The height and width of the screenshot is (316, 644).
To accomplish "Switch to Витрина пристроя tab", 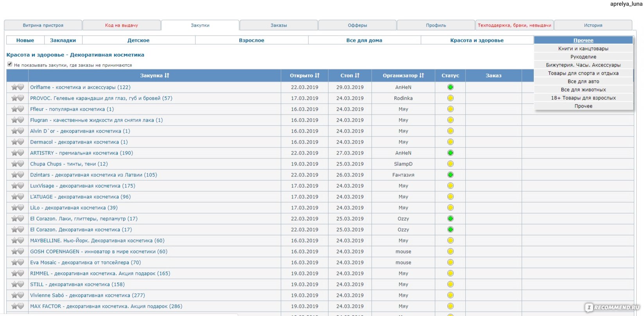I will (43, 25).
